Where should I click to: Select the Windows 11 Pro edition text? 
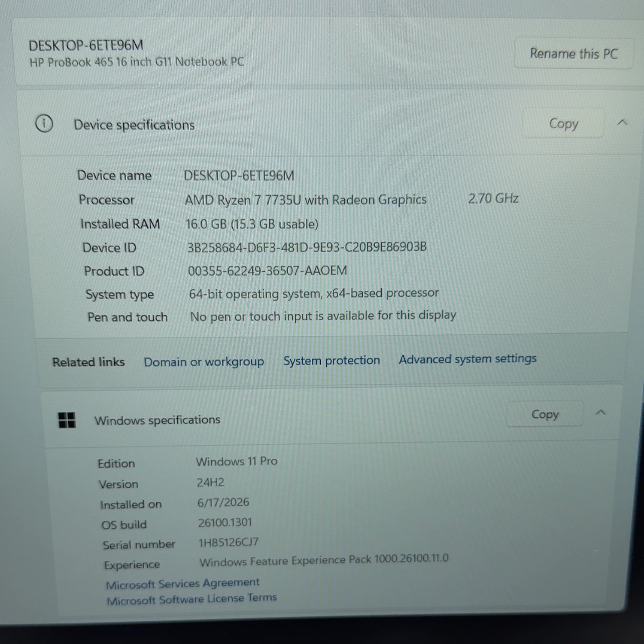click(237, 462)
